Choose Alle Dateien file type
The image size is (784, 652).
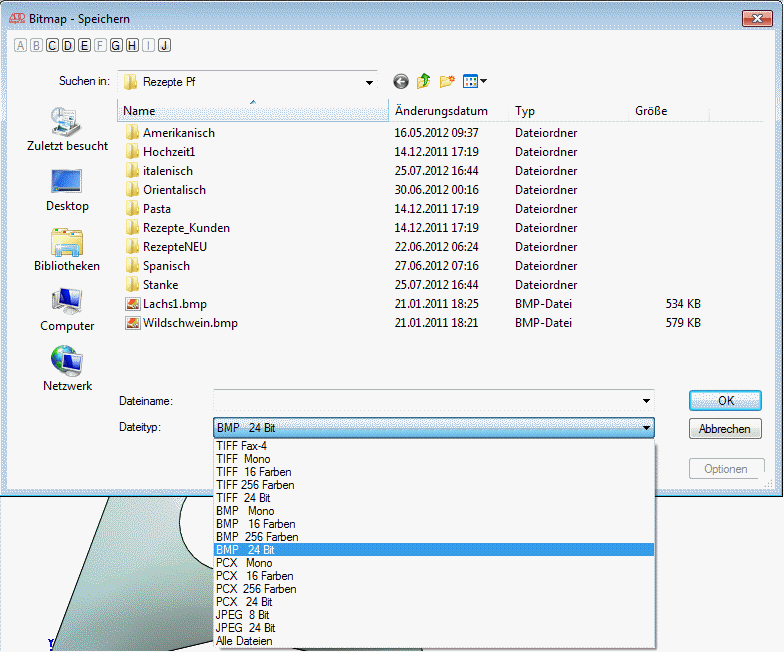point(434,641)
